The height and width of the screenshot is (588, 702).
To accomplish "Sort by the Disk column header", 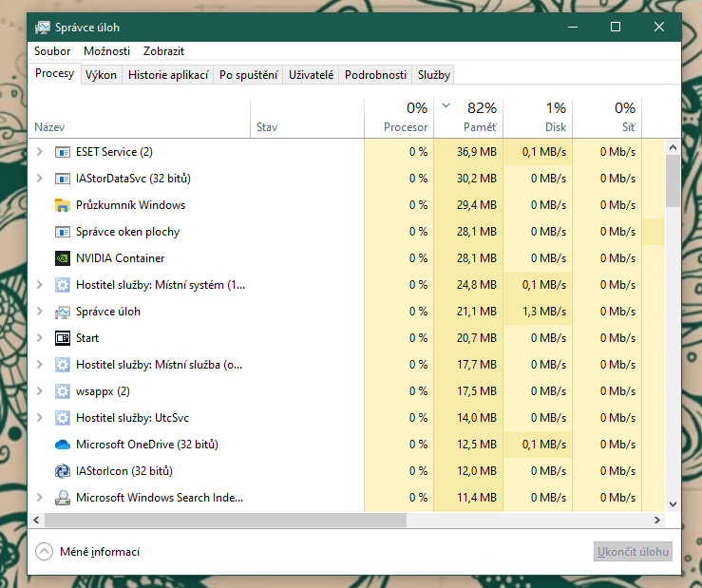I will (x=538, y=118).
